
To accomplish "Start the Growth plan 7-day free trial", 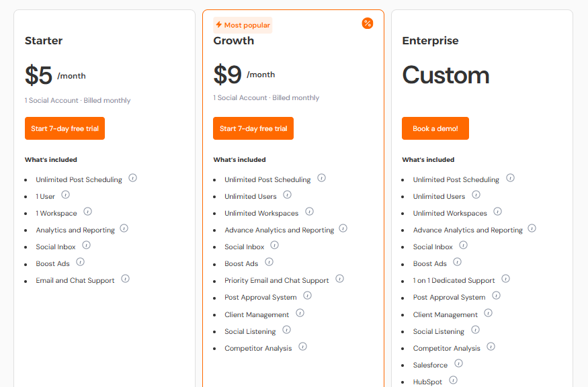I will click(253, 128).
